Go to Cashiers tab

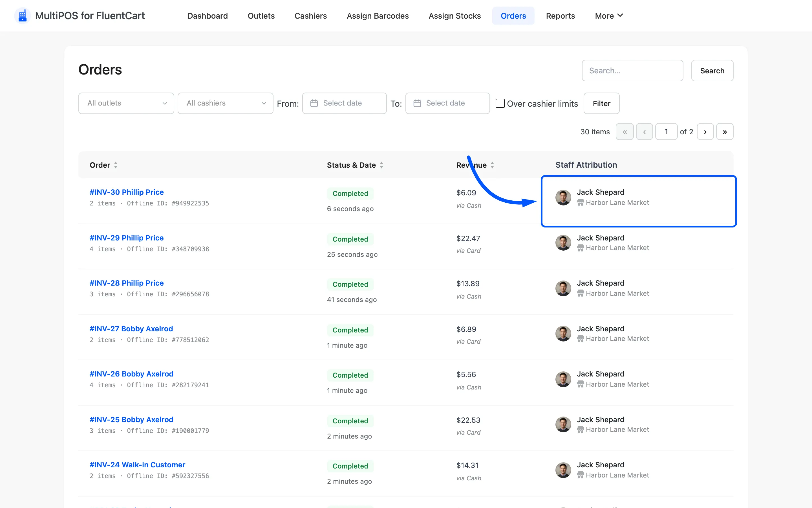pos(311,16)
